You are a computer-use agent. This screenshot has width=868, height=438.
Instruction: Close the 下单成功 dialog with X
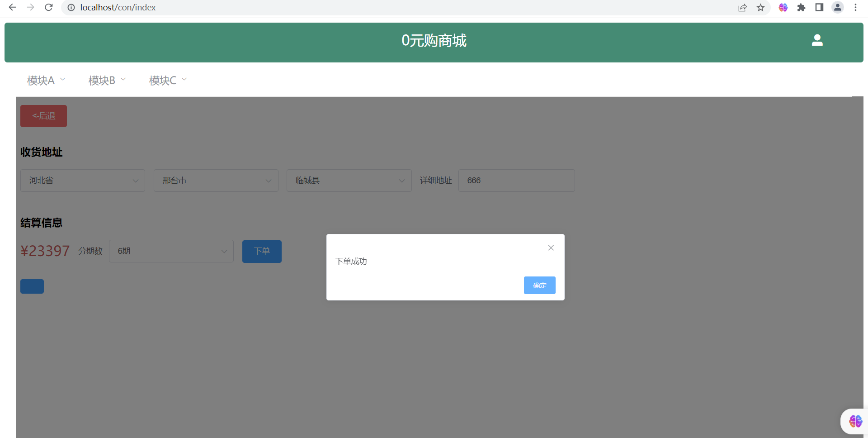coord(551,248)
